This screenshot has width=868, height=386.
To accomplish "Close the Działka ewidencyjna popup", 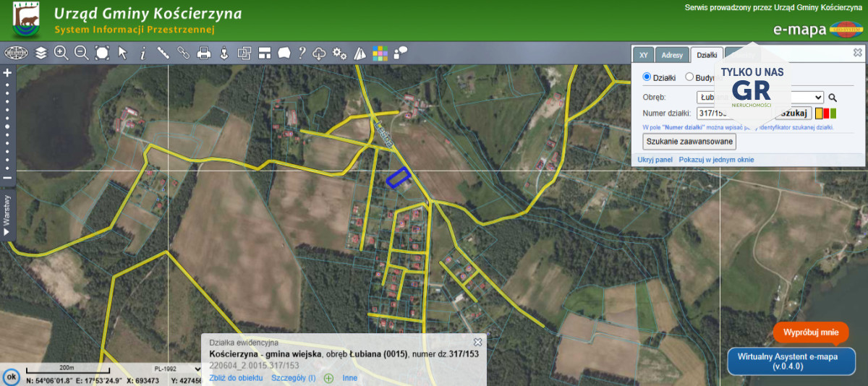I will pyautogui.click(x=477, y=342).
